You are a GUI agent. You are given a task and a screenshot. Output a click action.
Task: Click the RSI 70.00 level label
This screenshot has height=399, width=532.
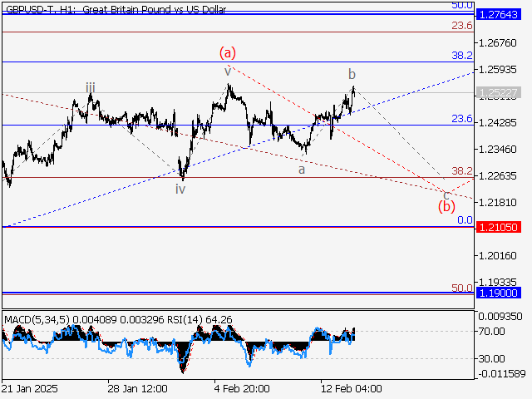(492, 331)
